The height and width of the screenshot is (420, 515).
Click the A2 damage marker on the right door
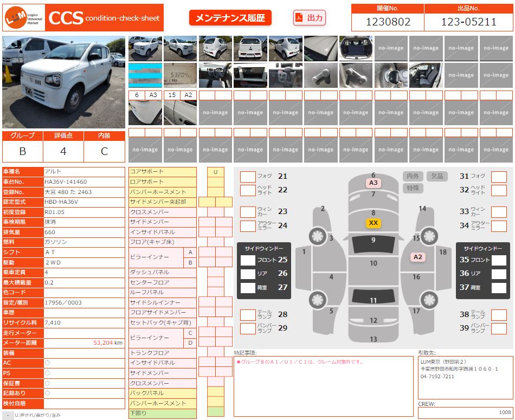pos(417,257)
